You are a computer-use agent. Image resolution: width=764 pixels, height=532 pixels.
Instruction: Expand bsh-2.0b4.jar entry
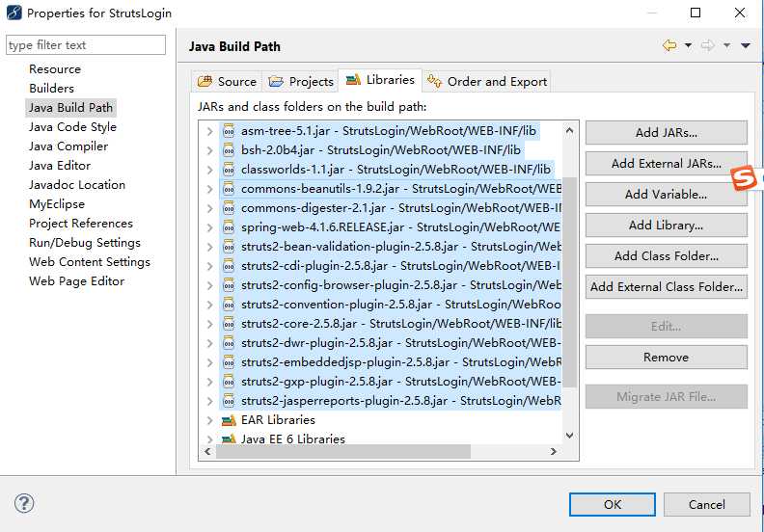209,150
